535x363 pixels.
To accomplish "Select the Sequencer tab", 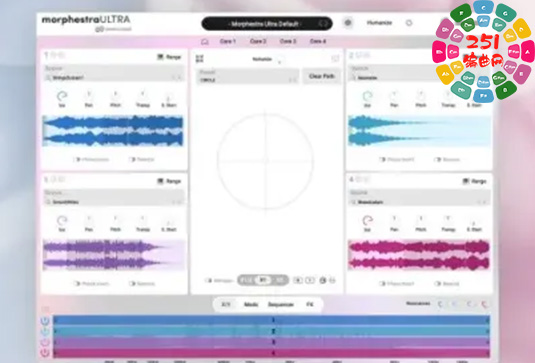I will (280, 304).
